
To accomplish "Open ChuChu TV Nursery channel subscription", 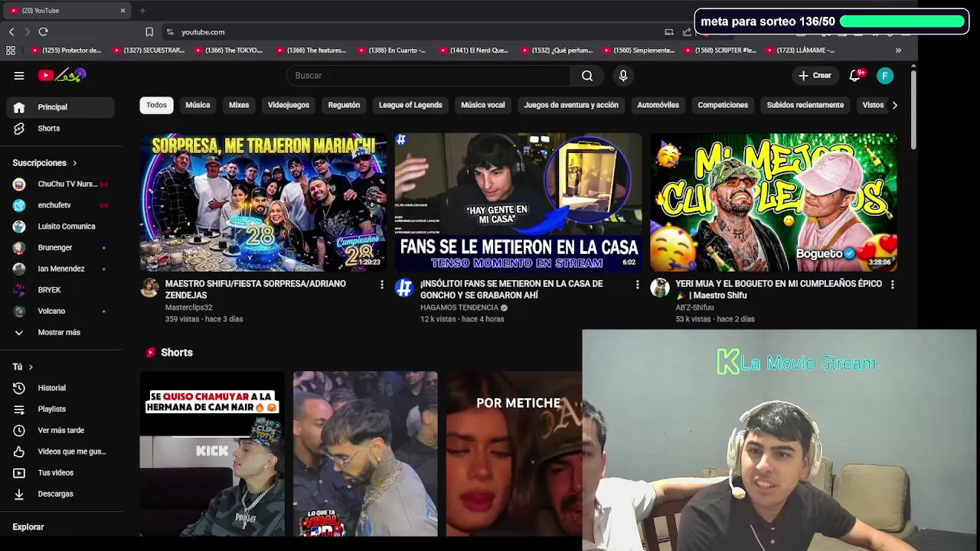I will click(60, 184).
